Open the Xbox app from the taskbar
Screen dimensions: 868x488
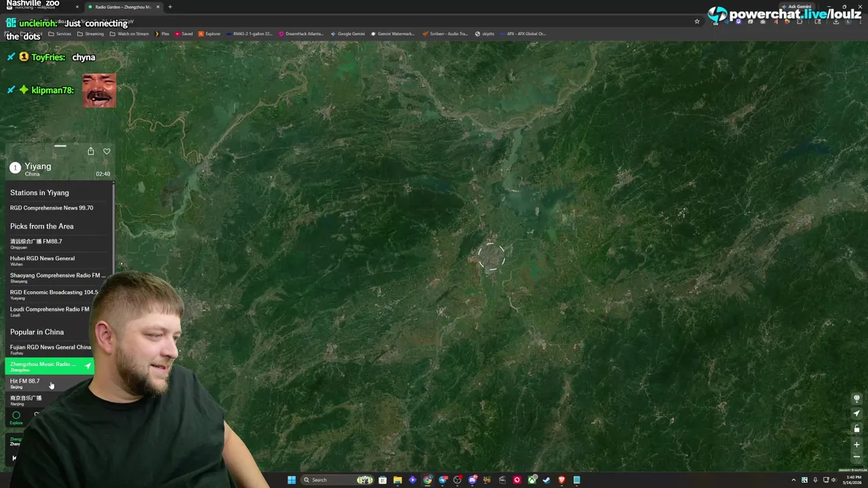click(x=532, y=480)
